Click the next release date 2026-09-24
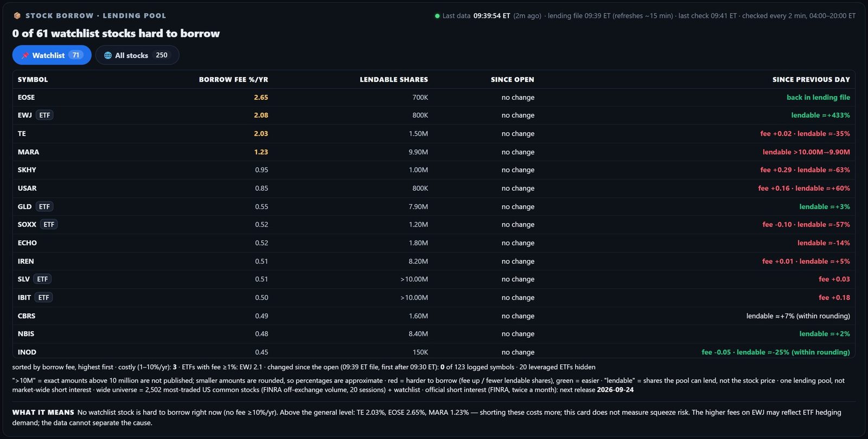This screenshot has height=439, width=868. pyautogui.click(x=615, y=390)
